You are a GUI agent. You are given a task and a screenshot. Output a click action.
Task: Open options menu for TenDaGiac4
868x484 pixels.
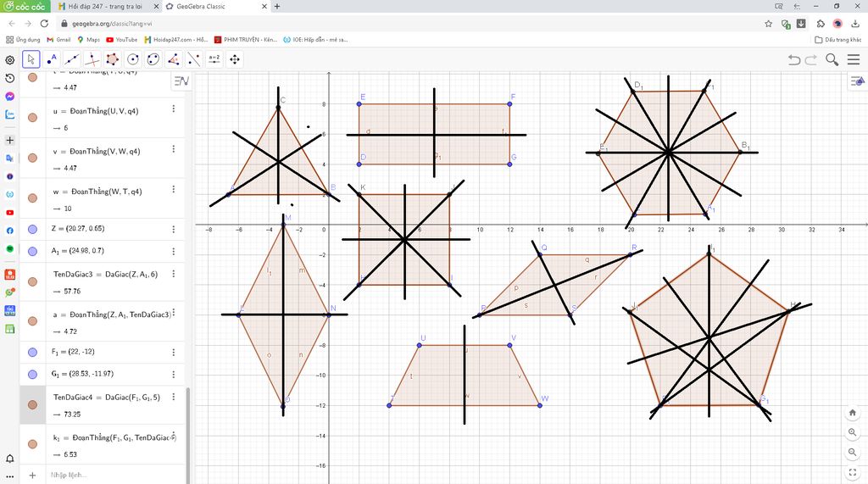[x=173, y=397]
